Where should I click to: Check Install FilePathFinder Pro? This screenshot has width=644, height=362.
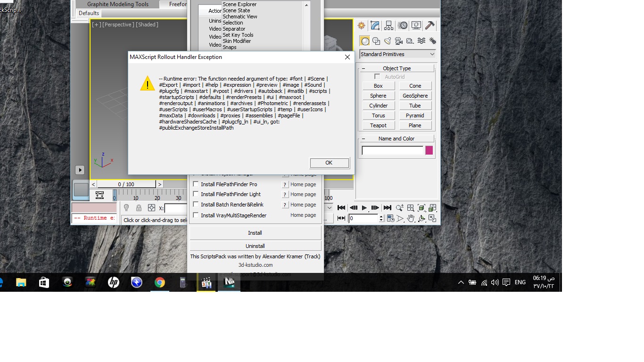[x=196, y=184]
